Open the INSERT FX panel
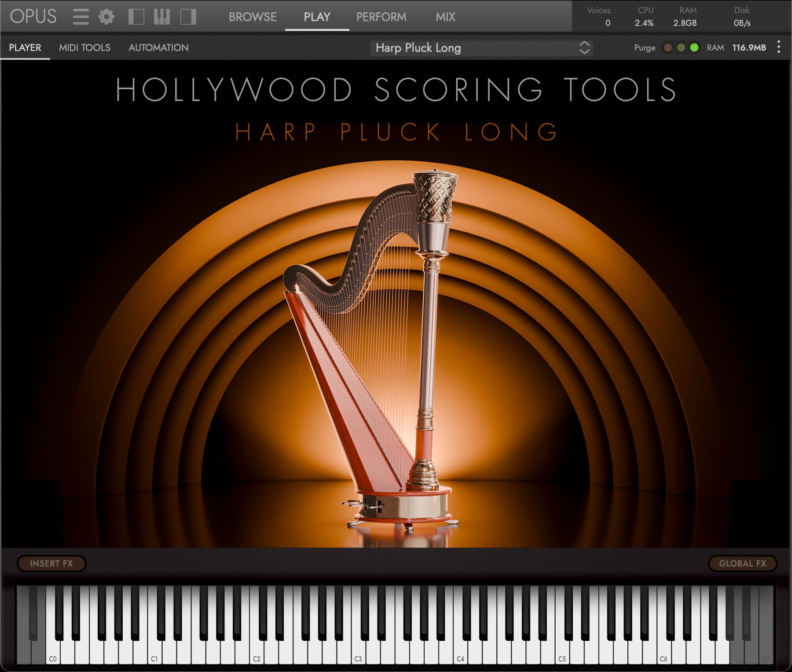The image size is (792, 672). (x=51, y=563)
